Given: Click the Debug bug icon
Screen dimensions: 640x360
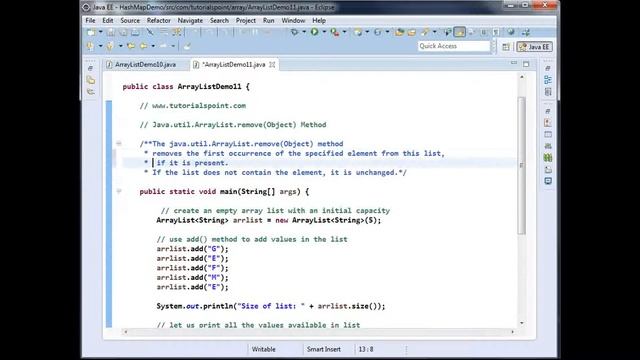Looking at the screenshot, I should point(294,32).
